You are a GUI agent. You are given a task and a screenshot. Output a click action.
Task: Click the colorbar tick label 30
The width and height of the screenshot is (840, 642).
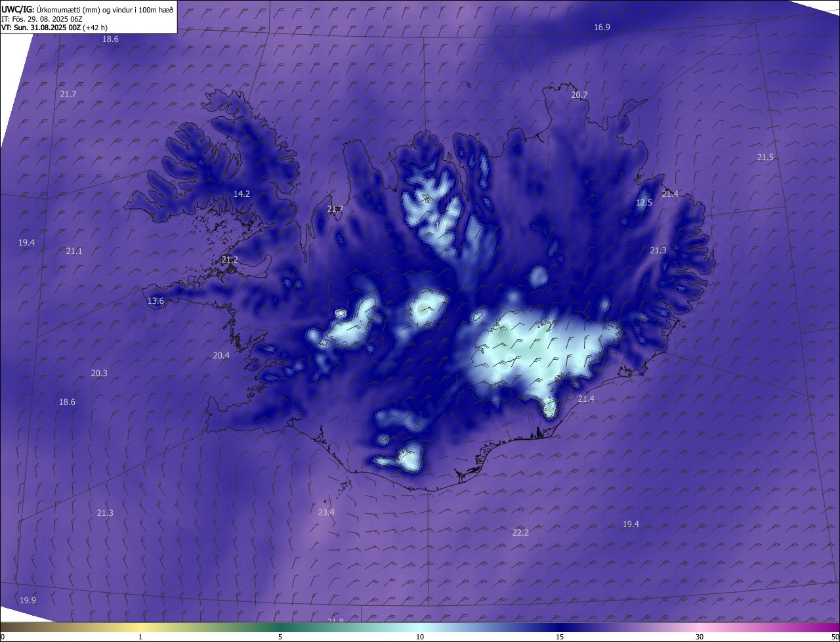click(700, 637)
